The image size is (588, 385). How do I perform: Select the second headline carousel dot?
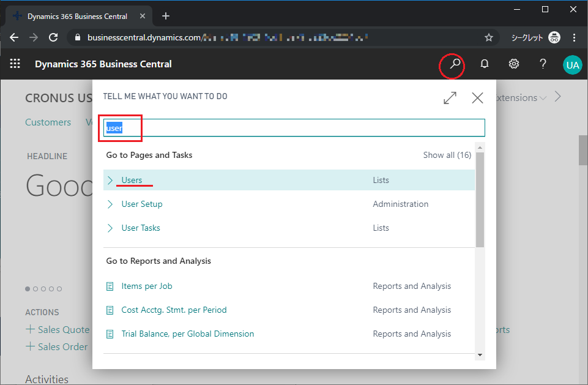click(x=35, y=289)
